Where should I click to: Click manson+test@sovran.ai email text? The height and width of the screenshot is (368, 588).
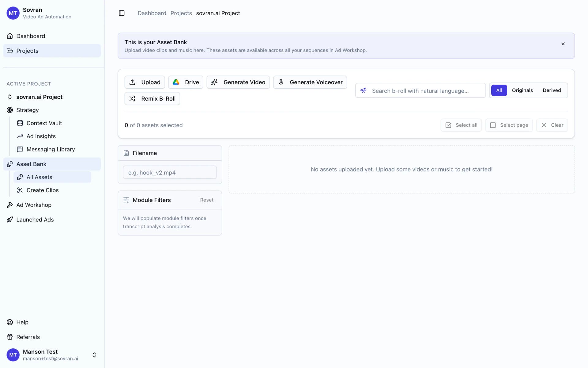(51, 358)
